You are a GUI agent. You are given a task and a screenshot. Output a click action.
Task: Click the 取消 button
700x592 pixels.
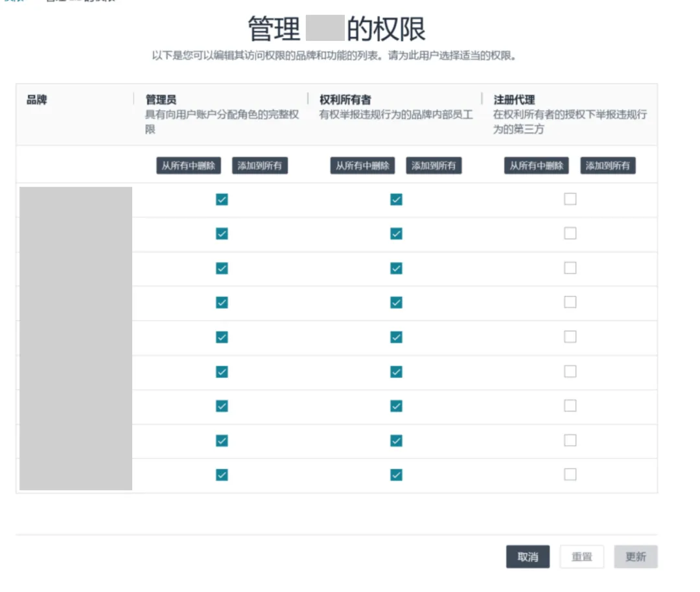click(x=528, y=557)
